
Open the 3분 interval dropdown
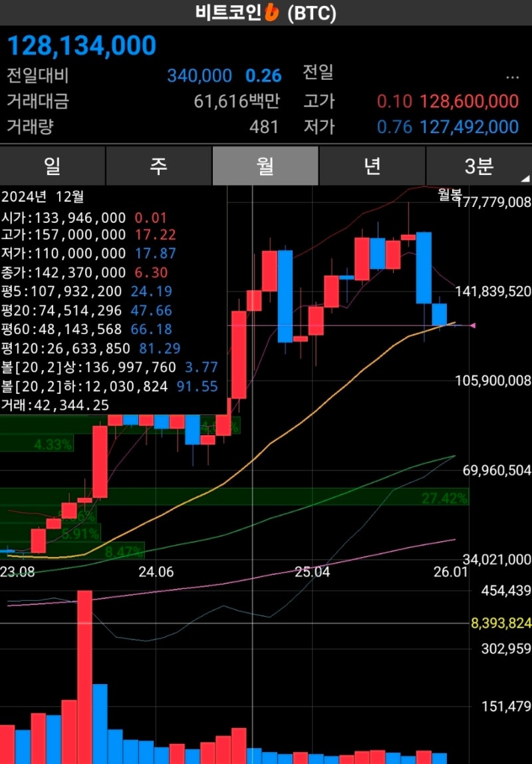tap(479, 166)
